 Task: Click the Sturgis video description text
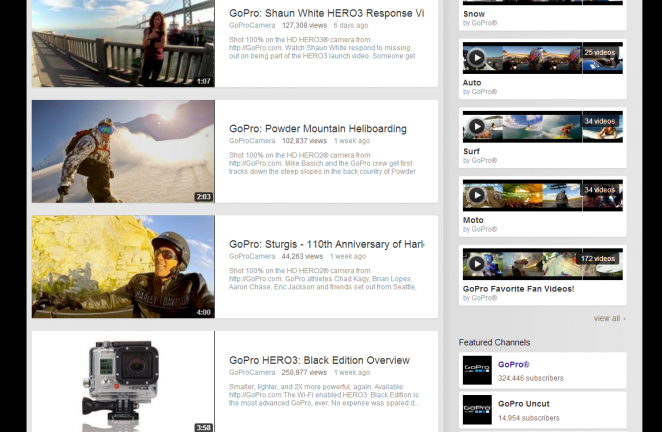(323, 279)
